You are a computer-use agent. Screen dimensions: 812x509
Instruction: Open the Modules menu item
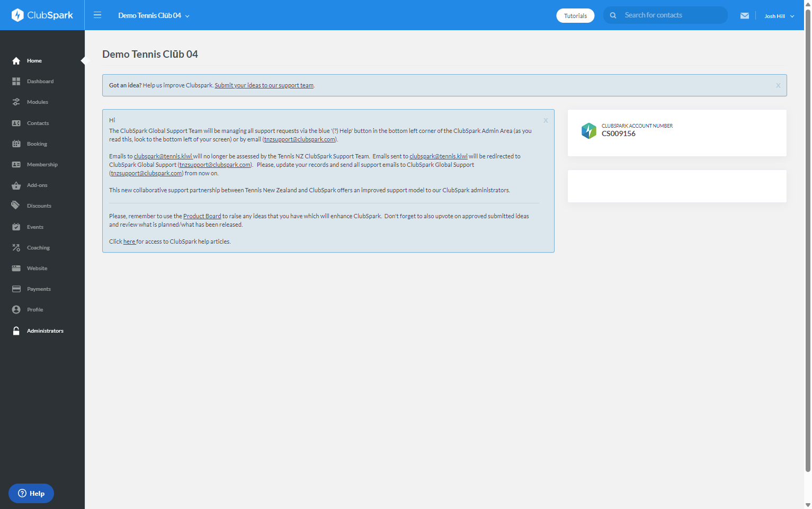38,102
